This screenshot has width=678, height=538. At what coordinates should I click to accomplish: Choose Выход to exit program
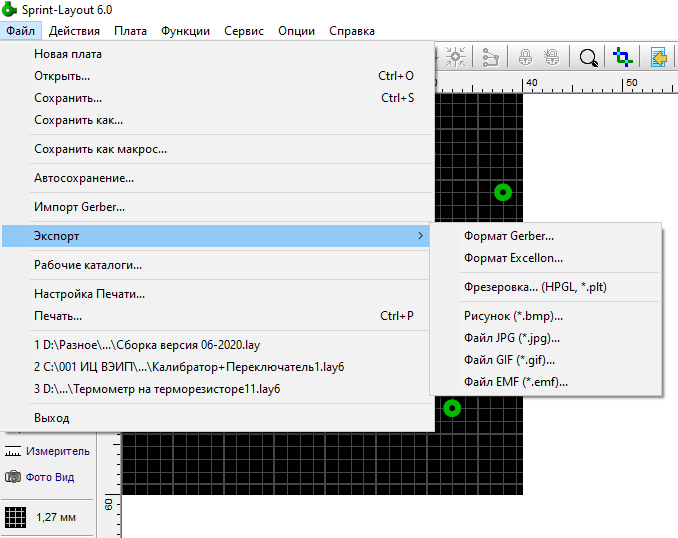click(x=218, y=418)
